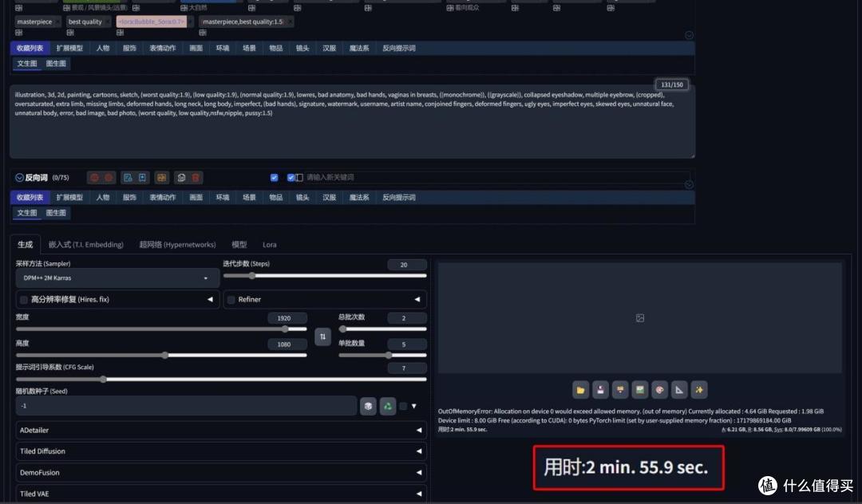Select 魔法系 in the 反向词 category bar
The height and width of the screenshot is (504, 862).
[359, 198]
